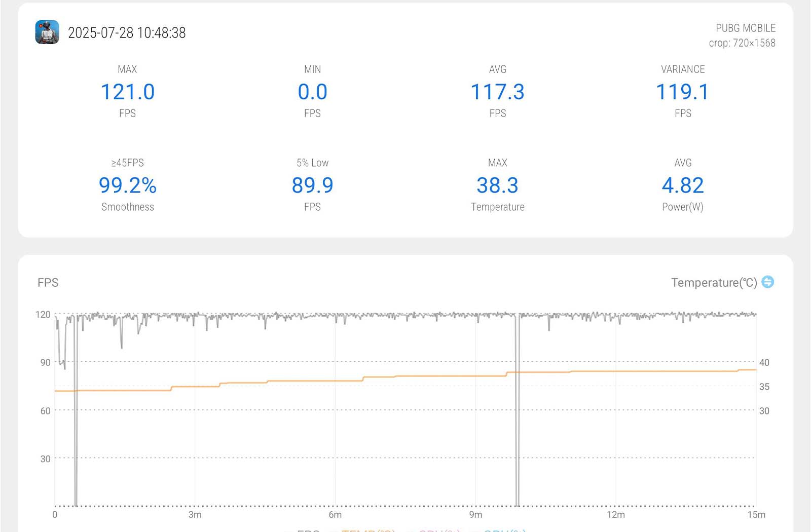
Task: Select the MAX Temperature value 38.3
Action: 497,185
